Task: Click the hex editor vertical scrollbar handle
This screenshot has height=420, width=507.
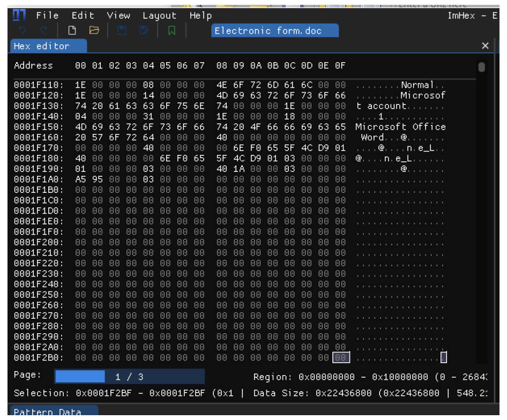Action: pyautogui.click(x=481, y=67)
